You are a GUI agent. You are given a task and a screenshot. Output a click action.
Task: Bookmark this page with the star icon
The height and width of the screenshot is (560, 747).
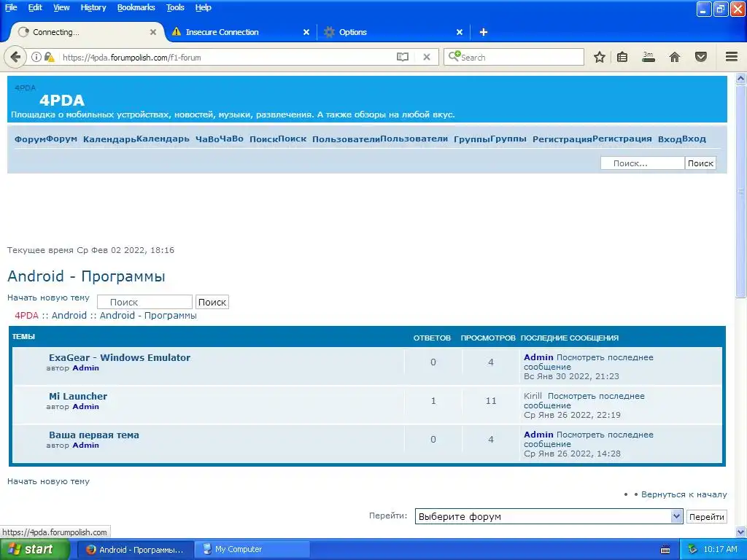600,57
